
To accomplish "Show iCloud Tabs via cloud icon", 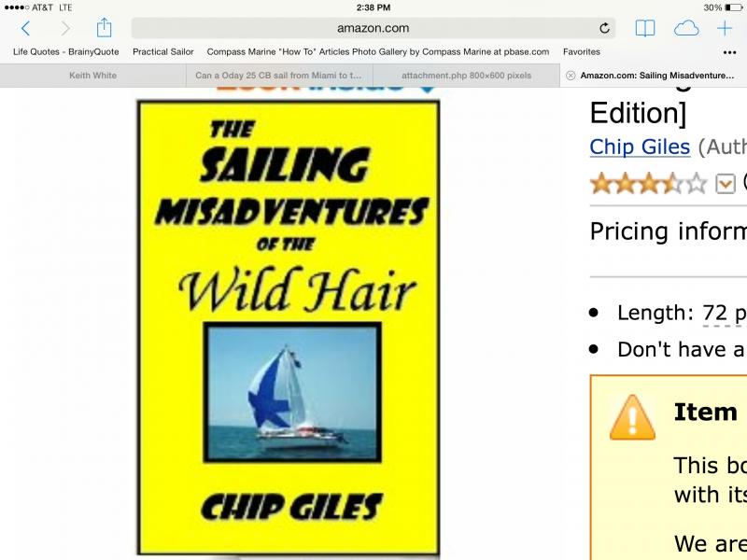I will coord(686,29).
